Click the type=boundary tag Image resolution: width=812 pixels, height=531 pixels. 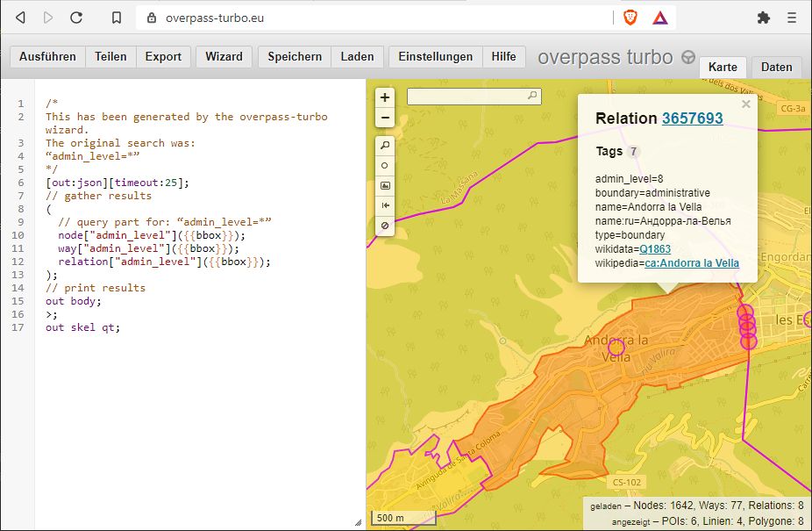point(630,235)
